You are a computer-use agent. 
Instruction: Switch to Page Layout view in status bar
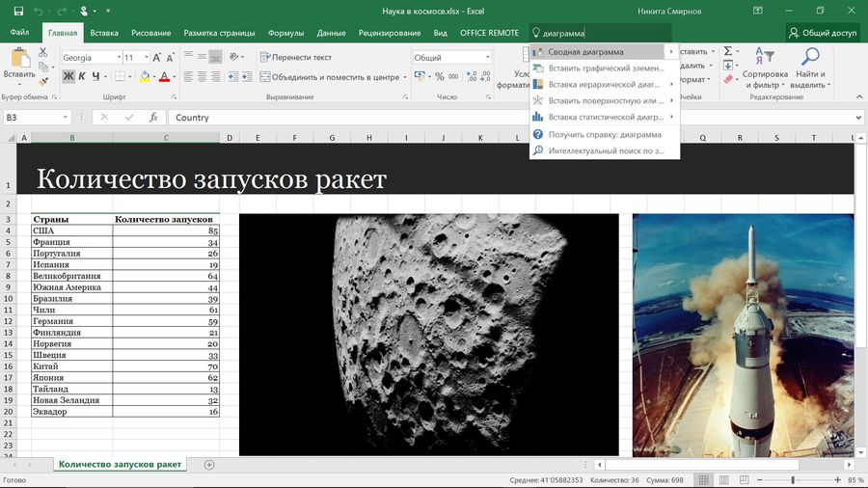[723, 479]
